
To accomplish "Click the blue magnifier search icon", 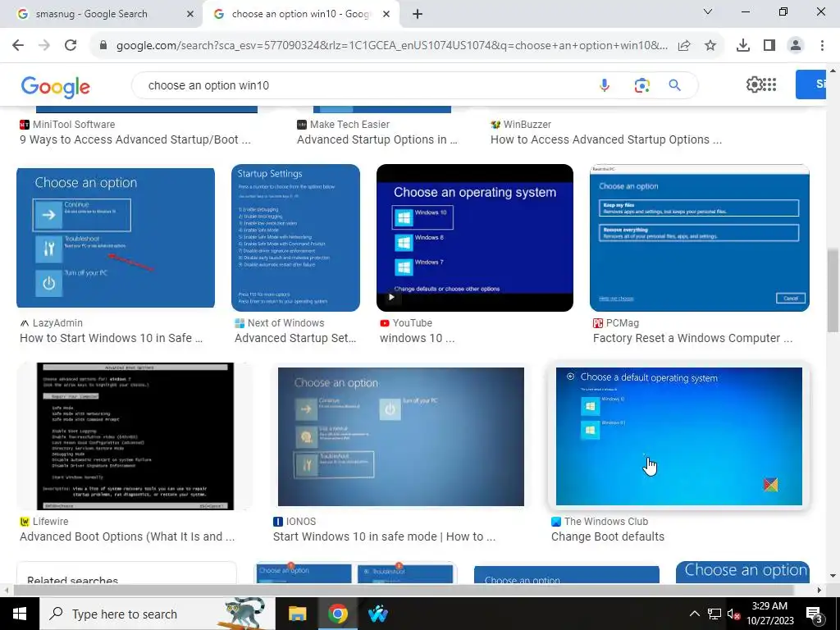I will tap(675, 85).
